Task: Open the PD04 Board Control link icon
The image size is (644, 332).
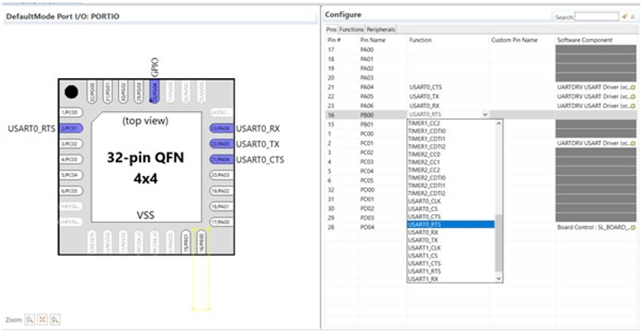Action: pyautogui.click(x=633, y=227)
